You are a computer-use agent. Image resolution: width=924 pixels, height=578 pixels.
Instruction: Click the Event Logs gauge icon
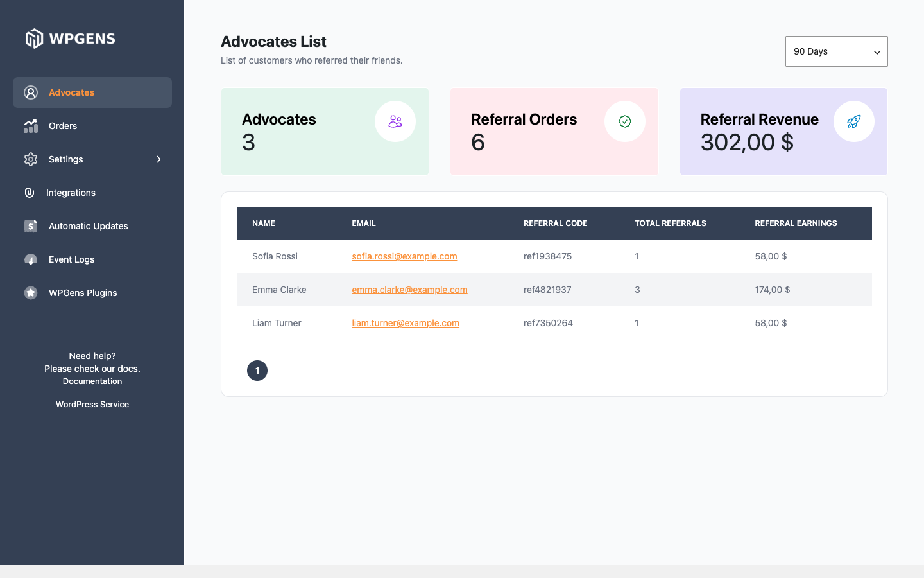coord(31,259)
